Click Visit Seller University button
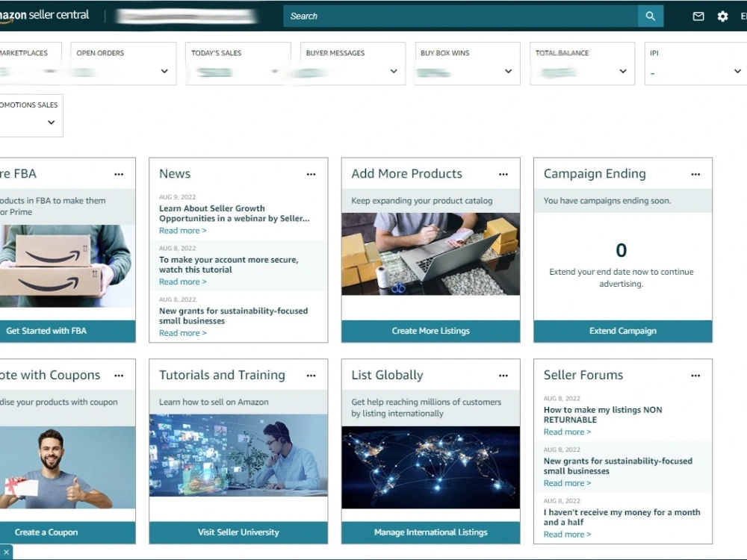The height and width of the screenshot is (560, 747). coord(238,532)
